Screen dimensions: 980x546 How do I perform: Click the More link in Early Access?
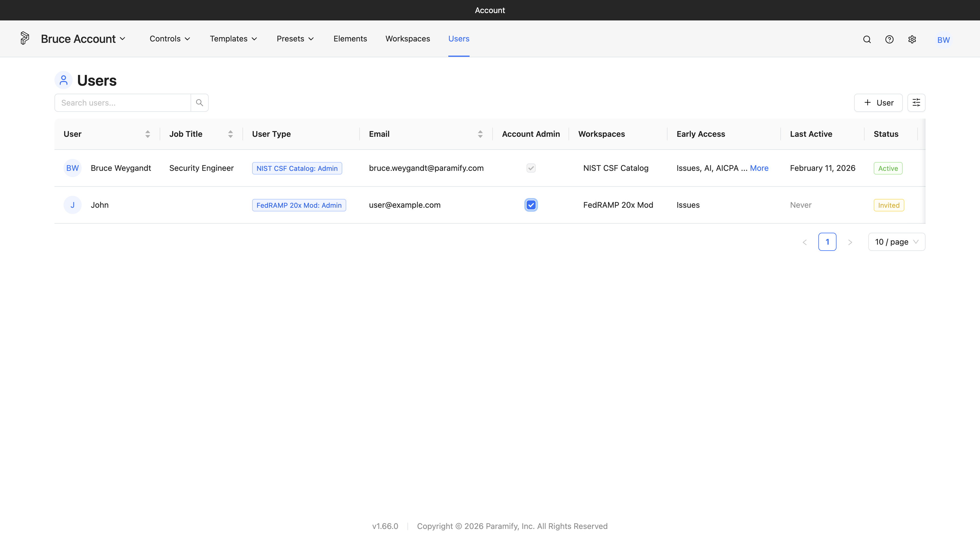click(759, 168)
